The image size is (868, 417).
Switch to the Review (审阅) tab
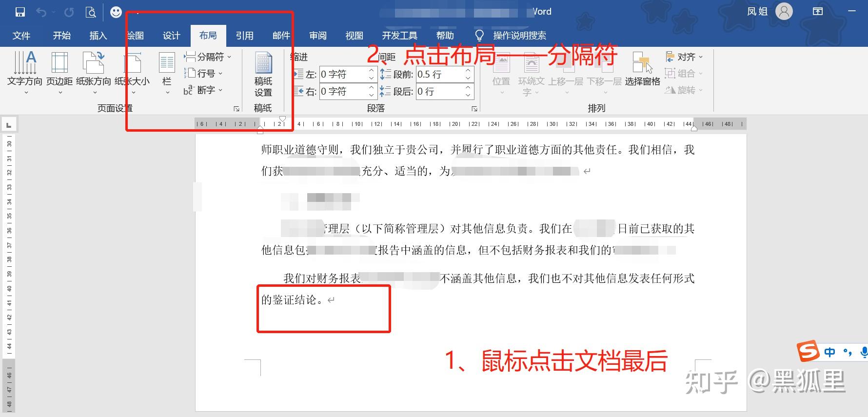click(318, 35)
